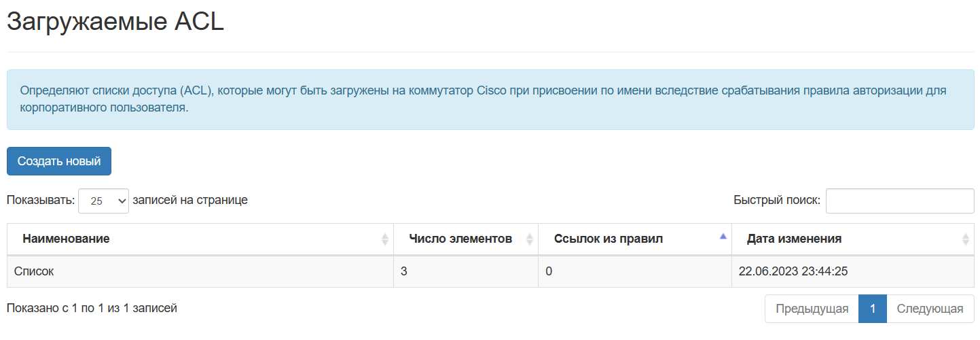The image size is (980, 340).
Task: Click the Загружаемые ACL page heading
Action: pyautogui.click(x=115, y=22)
